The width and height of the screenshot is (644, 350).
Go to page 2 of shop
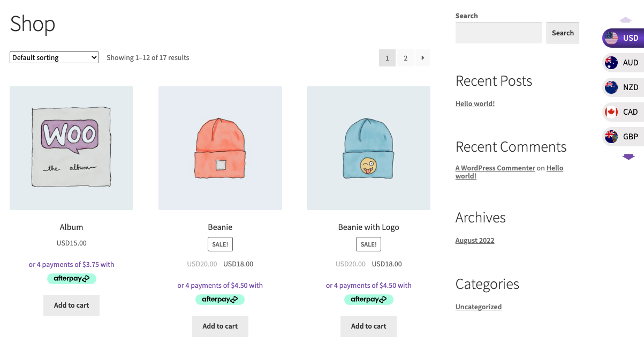[x=405, y=58]
